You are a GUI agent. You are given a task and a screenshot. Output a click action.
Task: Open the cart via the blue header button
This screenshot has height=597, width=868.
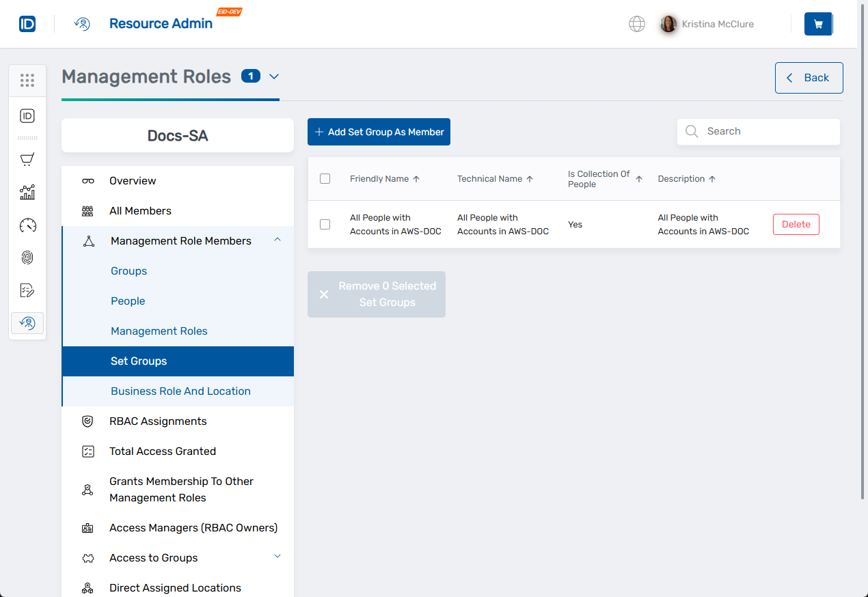pos(818,24)
